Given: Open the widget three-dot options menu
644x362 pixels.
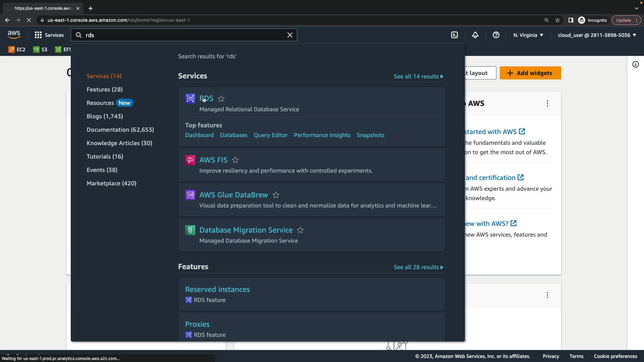Looking at the screenshot, I should tap(547, 103).
